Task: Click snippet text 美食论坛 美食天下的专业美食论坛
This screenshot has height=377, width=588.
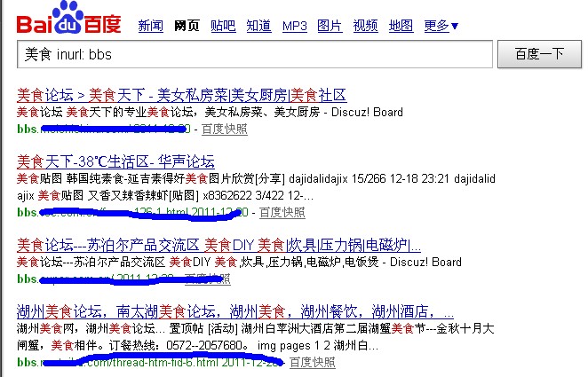Action: click(x=210, y=113)
